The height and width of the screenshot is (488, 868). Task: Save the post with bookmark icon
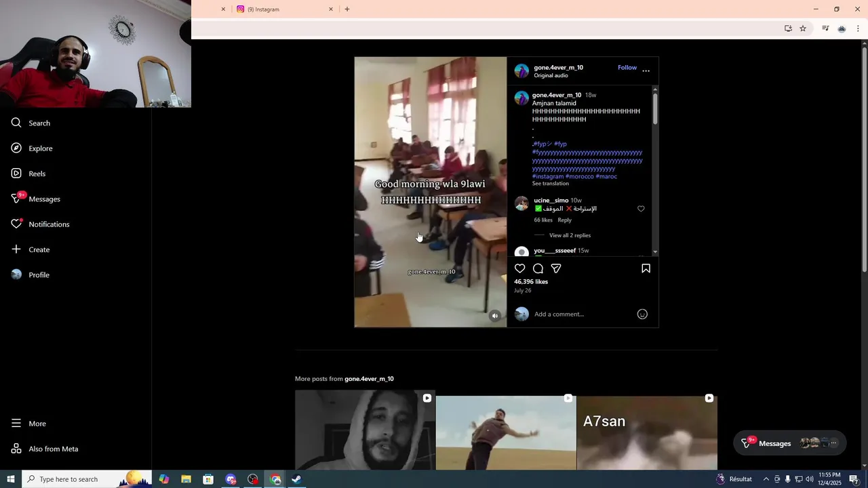click(x=646, y=268)
